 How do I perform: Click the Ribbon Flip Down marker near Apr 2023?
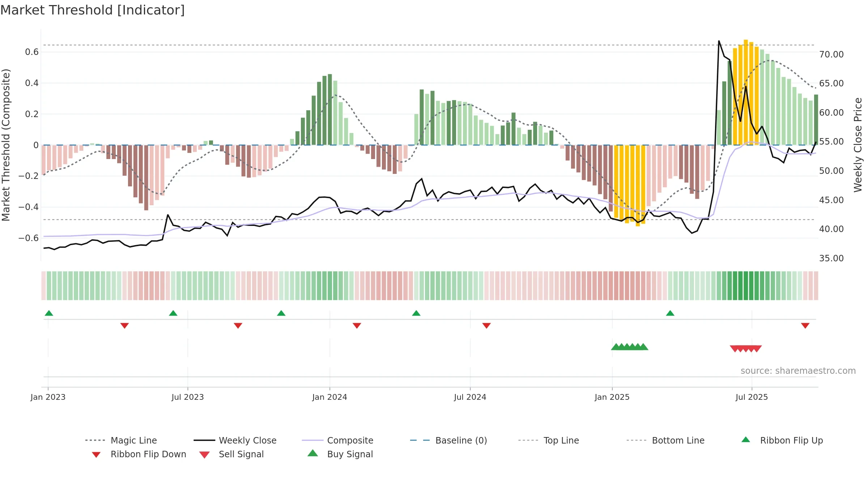124,326
